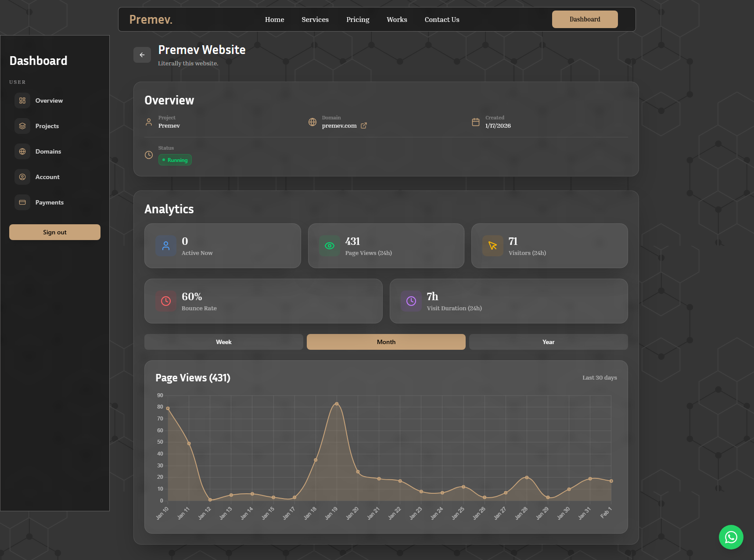Click the back arrow next to Premev Website
754x560 pixels.
tap(142, 54)
